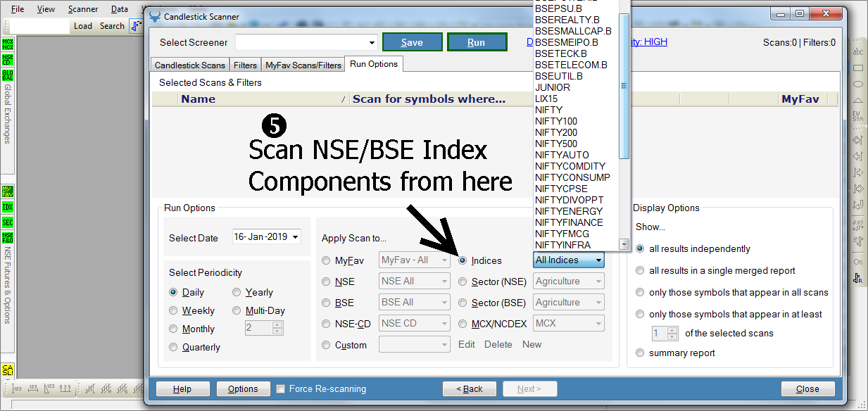
Task: Select the channel lines S tool
Action: click(x=123, y=388)
